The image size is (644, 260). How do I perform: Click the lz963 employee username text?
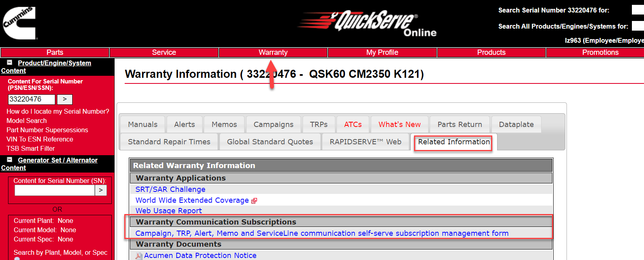pos(604,41)
